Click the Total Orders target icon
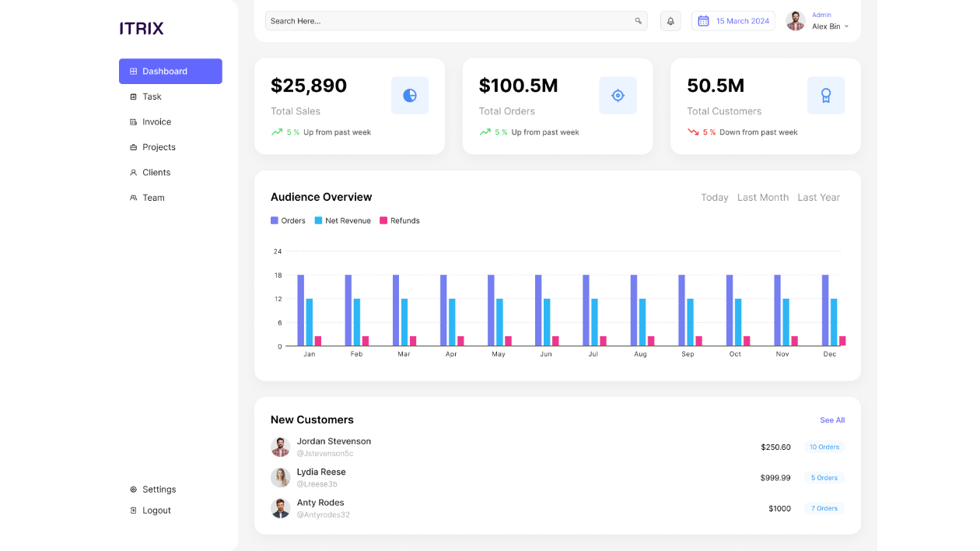Screen dimensions: 980x551 pos(618,96)
